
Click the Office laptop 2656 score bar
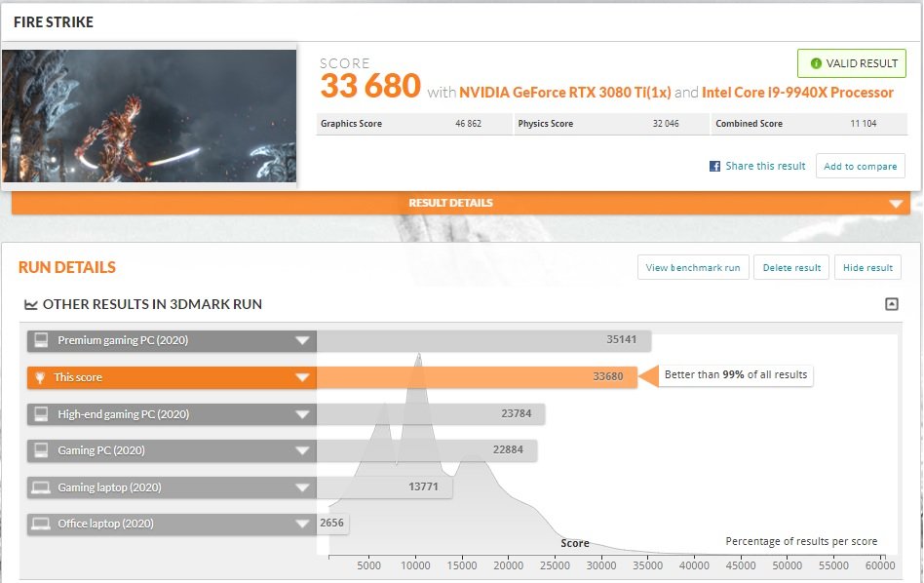(x=332, y=524)
